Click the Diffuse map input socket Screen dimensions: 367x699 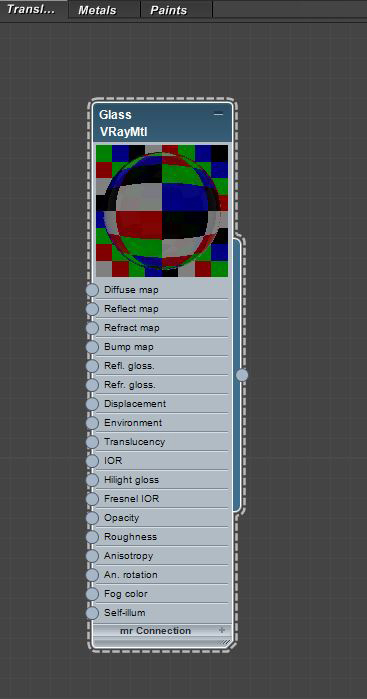pyautogui.click(x=92, y=290)
